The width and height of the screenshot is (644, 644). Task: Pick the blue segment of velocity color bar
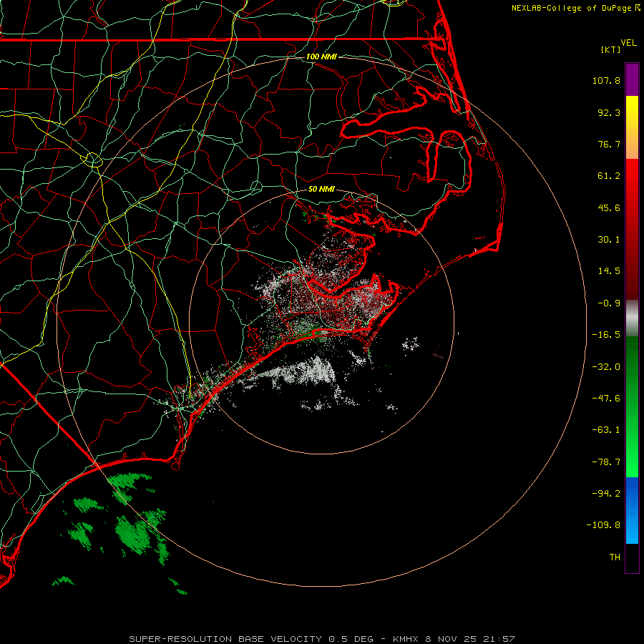(x=632, y=510)
